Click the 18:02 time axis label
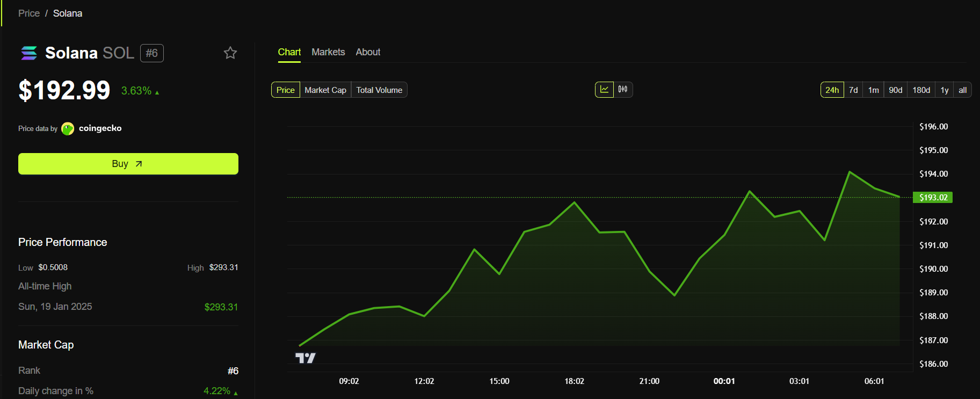 (x=575, y=381)
